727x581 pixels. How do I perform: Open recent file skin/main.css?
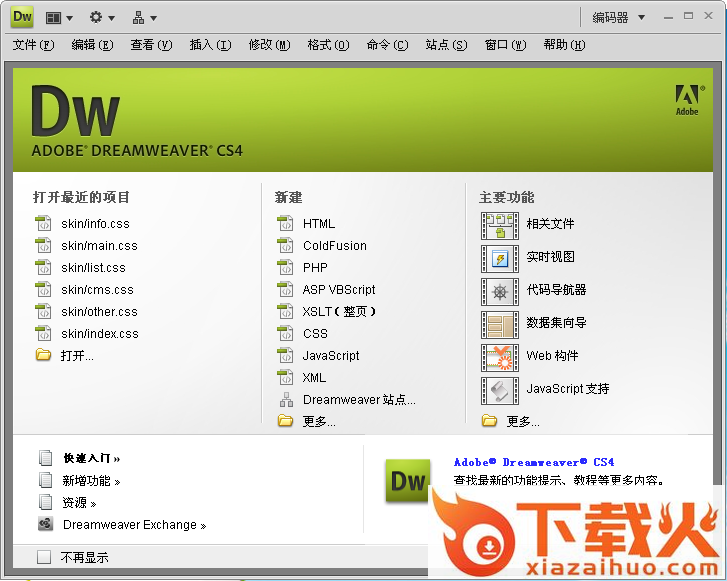[x=99, y=246]
